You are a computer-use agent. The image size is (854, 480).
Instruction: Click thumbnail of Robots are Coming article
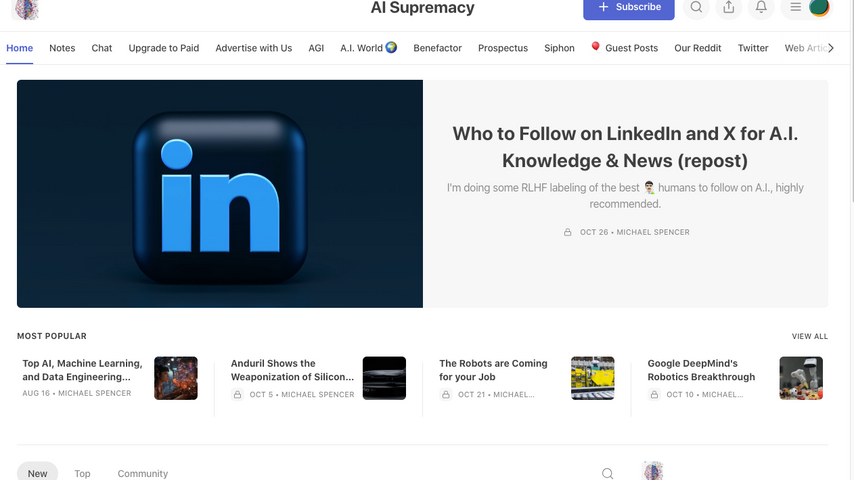(x=593, y=378)
